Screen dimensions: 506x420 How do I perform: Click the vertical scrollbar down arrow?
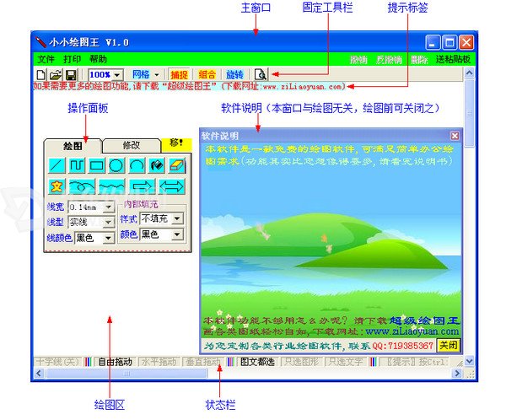[x=469, y=361]
